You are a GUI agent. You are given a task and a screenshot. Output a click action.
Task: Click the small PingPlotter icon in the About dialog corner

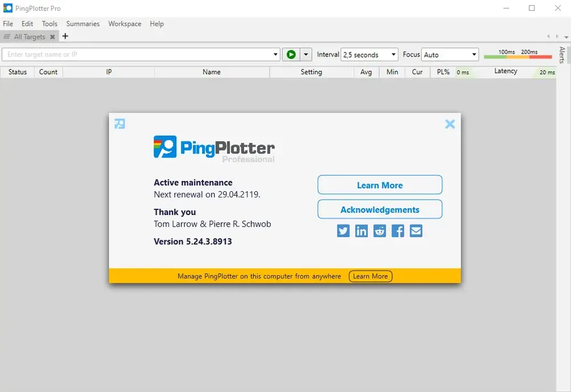click(x=119, y=124)
